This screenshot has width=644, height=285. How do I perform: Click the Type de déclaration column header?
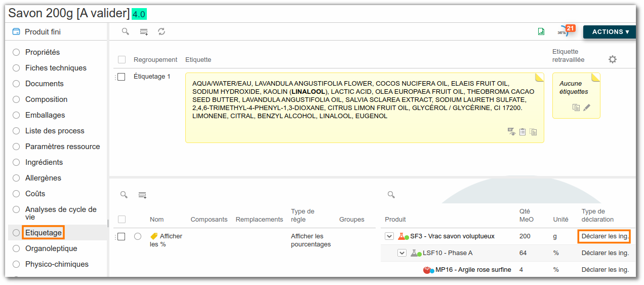pos(597,216)
